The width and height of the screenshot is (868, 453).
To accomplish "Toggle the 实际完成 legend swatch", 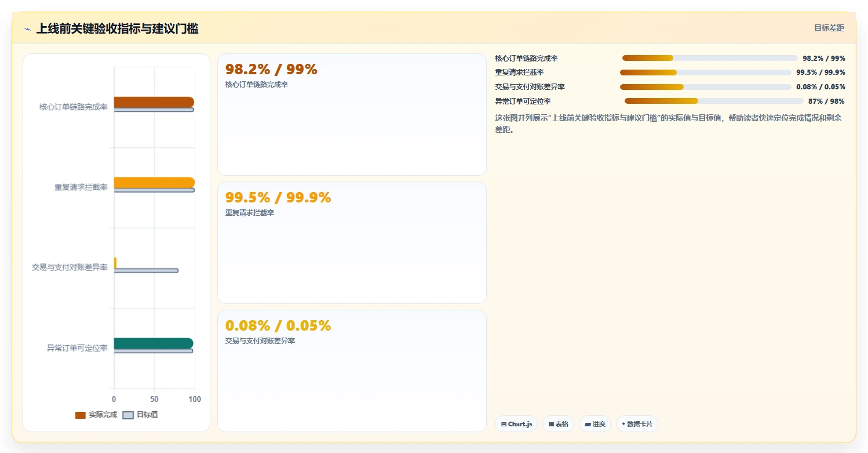I will coord(81,415).
